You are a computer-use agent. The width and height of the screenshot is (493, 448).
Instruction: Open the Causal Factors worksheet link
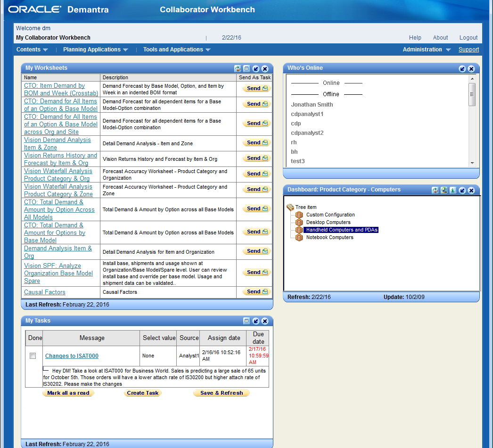(45, 292)
